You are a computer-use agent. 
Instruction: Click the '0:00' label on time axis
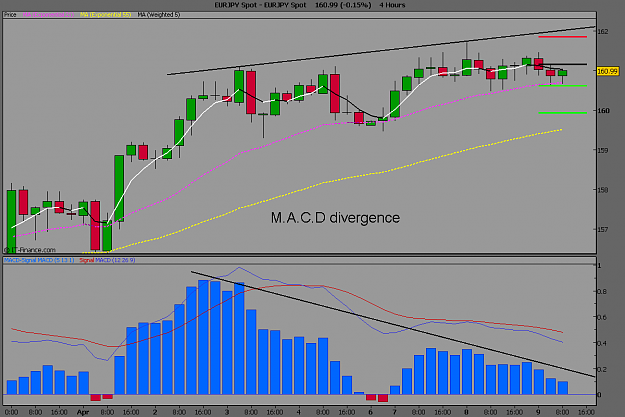(x=11, y=412)
